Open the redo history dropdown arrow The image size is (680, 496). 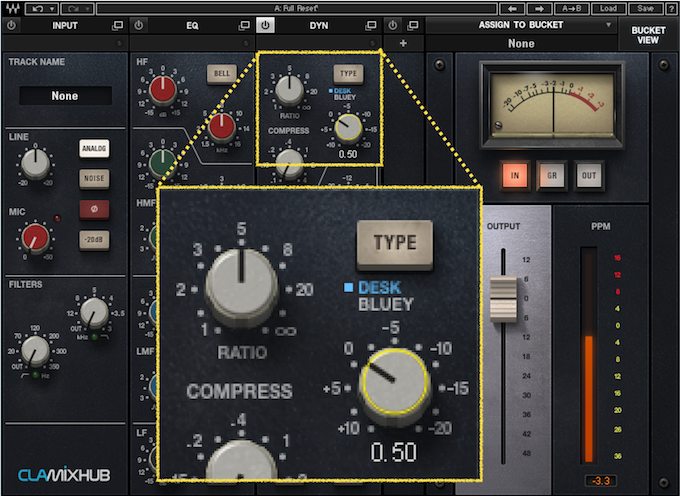[x=88, y=9]
